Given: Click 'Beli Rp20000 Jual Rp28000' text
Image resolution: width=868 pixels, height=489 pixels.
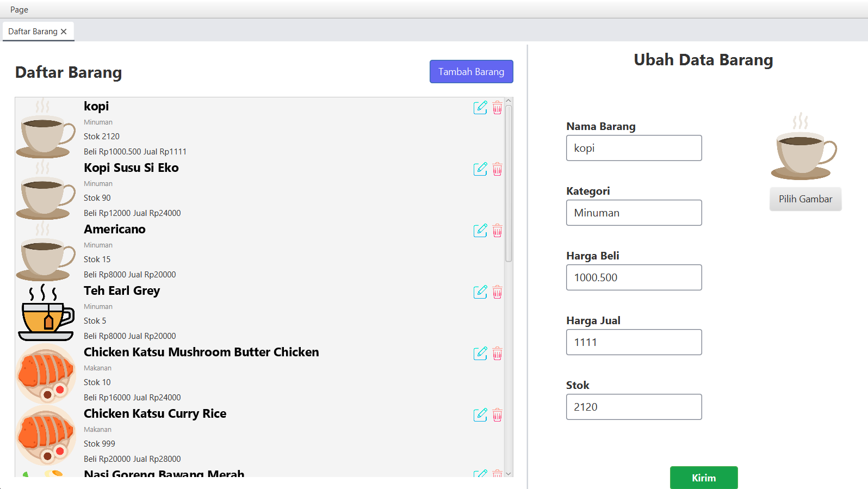Looking at the screenshot, I should (x=132, y=459).
